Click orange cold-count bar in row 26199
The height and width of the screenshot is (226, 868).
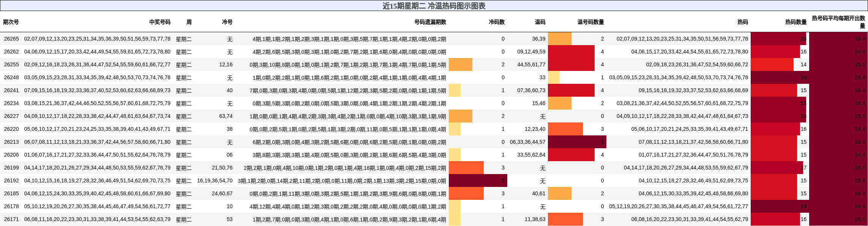point(466,168)
